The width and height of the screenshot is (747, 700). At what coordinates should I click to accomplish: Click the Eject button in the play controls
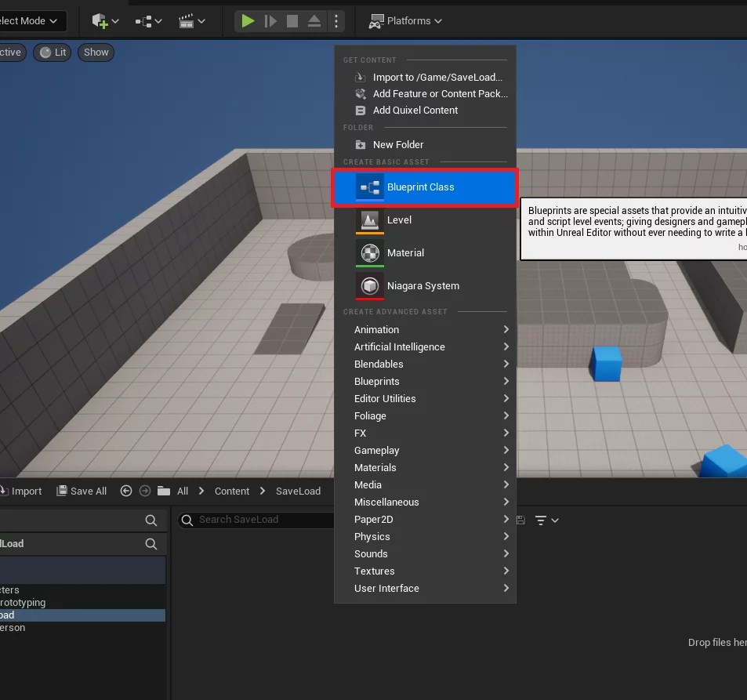pos(314,21)
